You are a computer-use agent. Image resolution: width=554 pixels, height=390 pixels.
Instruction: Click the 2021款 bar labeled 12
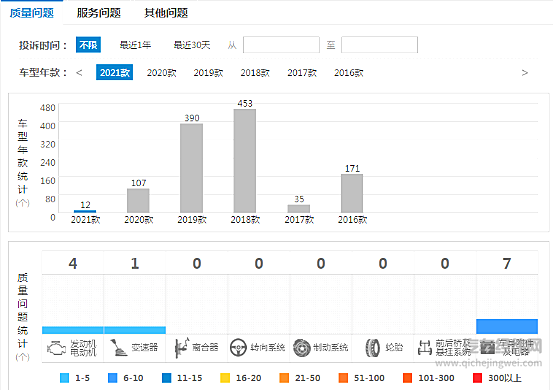click(x=85, y=211)
